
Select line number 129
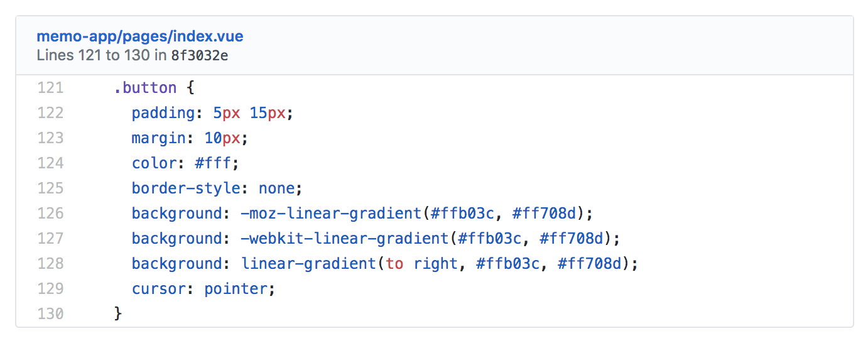50,289
